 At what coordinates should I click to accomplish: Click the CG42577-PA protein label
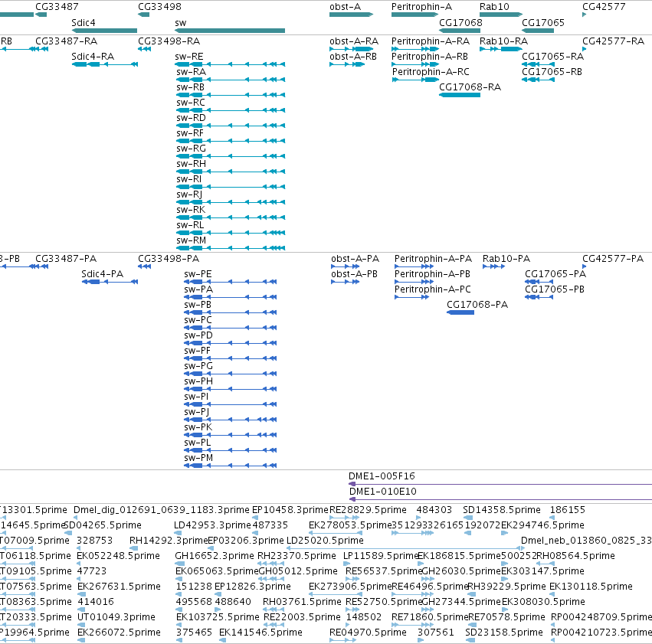tap(613, 259)
